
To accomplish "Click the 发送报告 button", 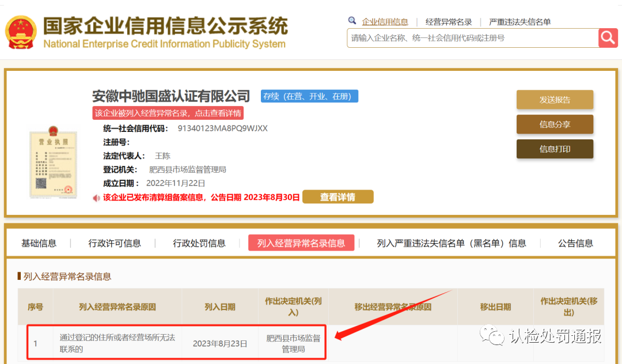I will coord(555,100).
